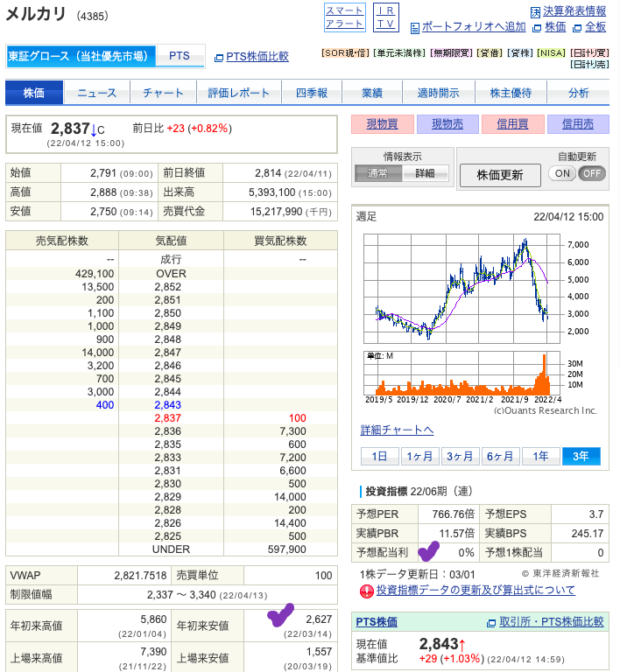Open the 決算発表情報 link
This screenshot has height=672, width=620.
[574, 11]
